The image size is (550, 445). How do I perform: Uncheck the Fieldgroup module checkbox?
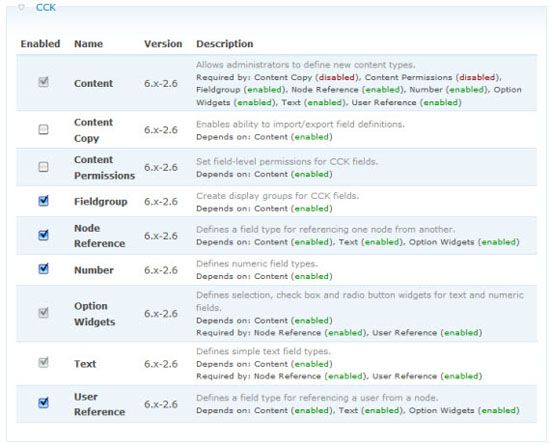click(43, 201)
